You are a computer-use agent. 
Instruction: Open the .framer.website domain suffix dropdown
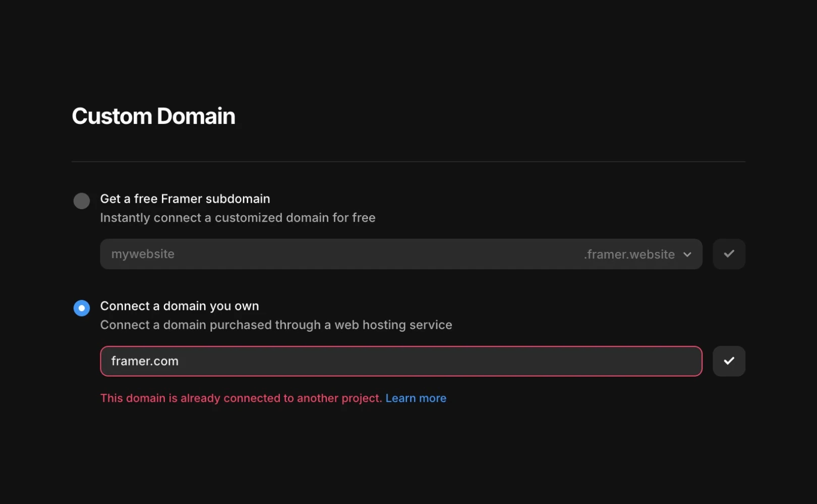pos(638,254)
